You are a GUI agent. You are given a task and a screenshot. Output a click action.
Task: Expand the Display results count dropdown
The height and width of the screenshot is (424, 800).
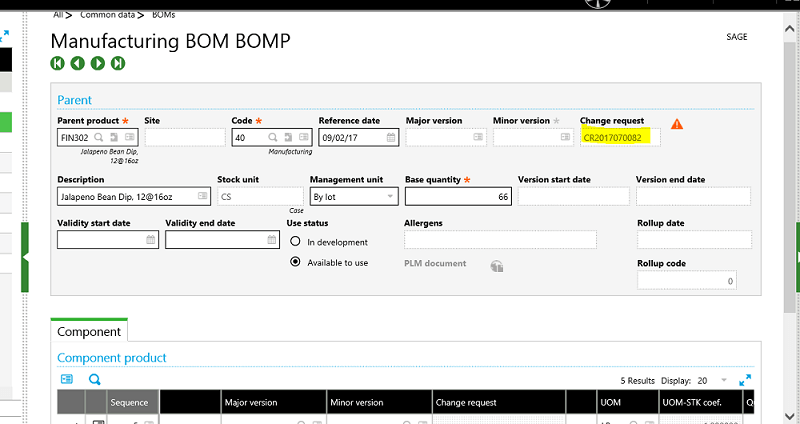724,381
